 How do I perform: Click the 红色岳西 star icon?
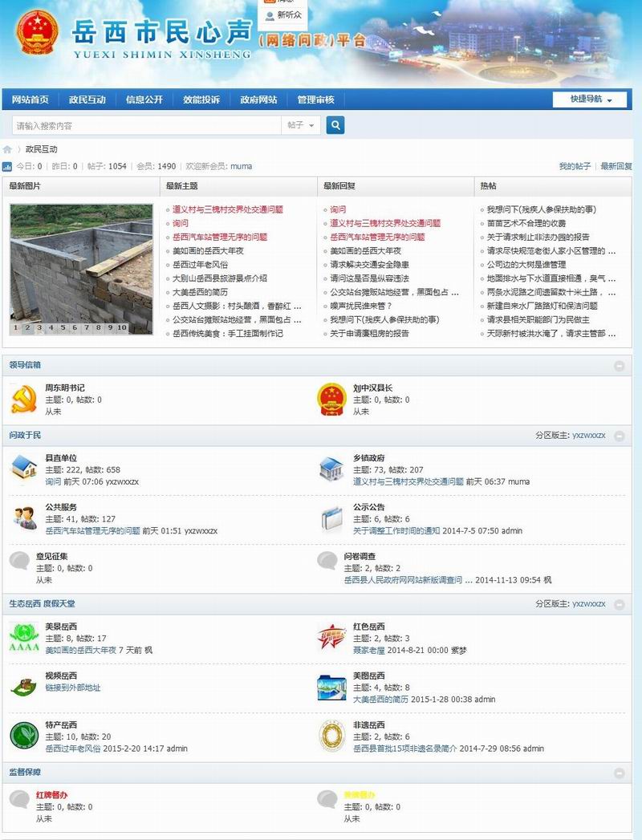click(x=331, y=638)
